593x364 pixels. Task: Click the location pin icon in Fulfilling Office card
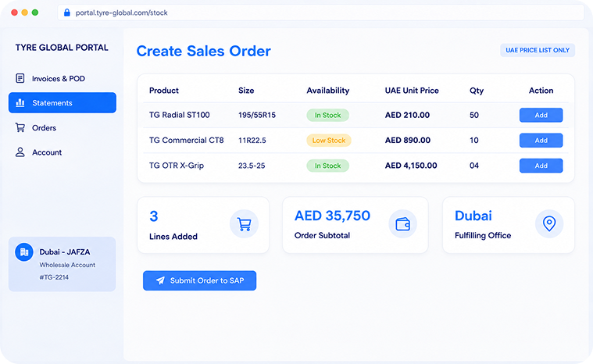pyautogui.click(x=549, y=223)
